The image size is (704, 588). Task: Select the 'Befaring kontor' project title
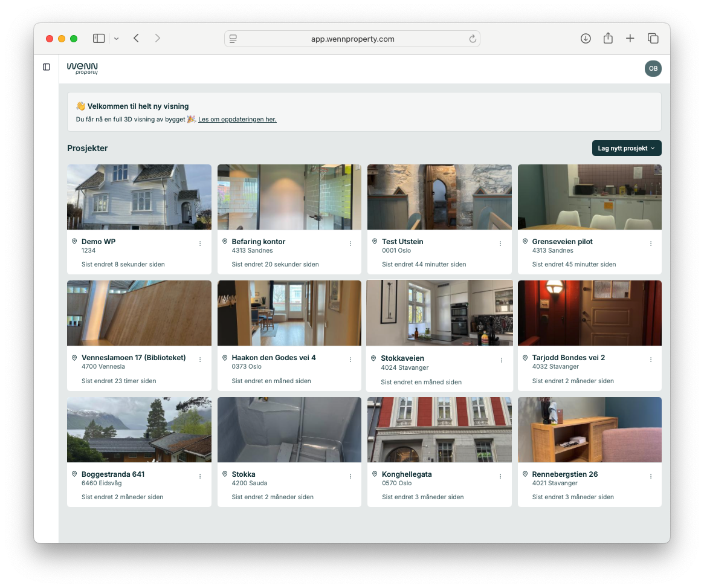click(x=258, y=242)
